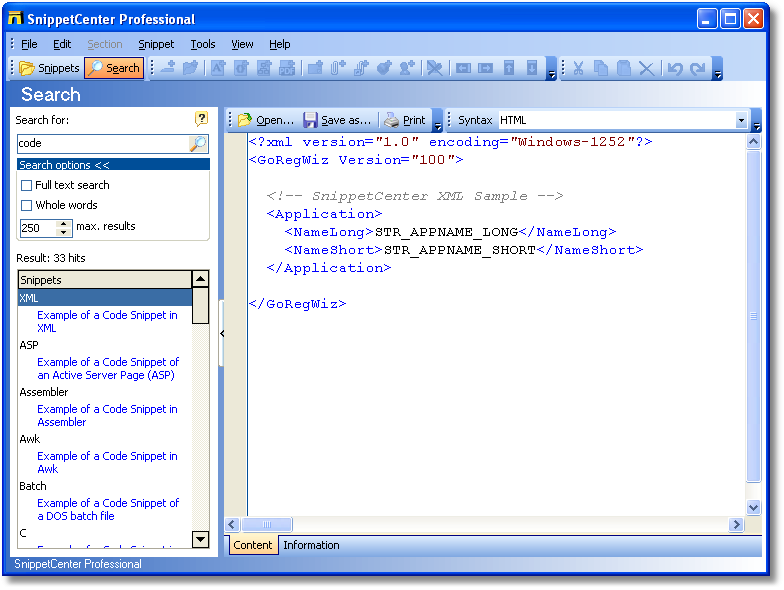Click the Snippets column header in results
This screenshot has height=590, width=784.
click(x=105, y=280)
